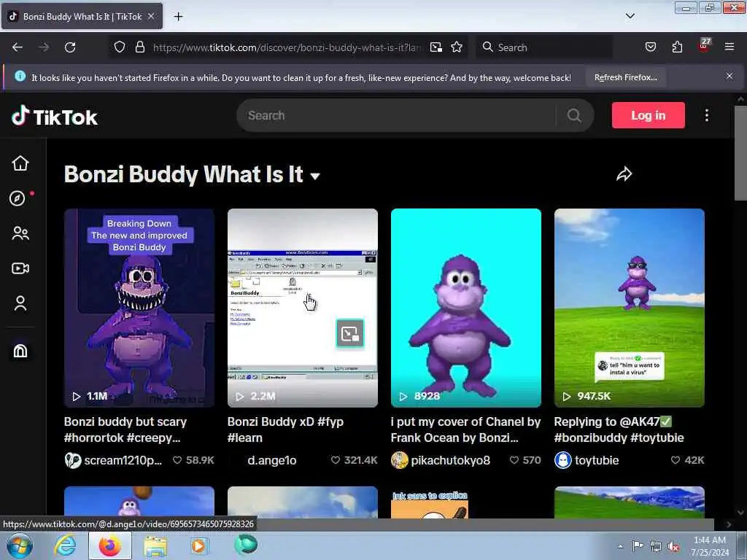Open the Profile person icon in the sidebar
The image size is (747, 560).
(20, 303)
